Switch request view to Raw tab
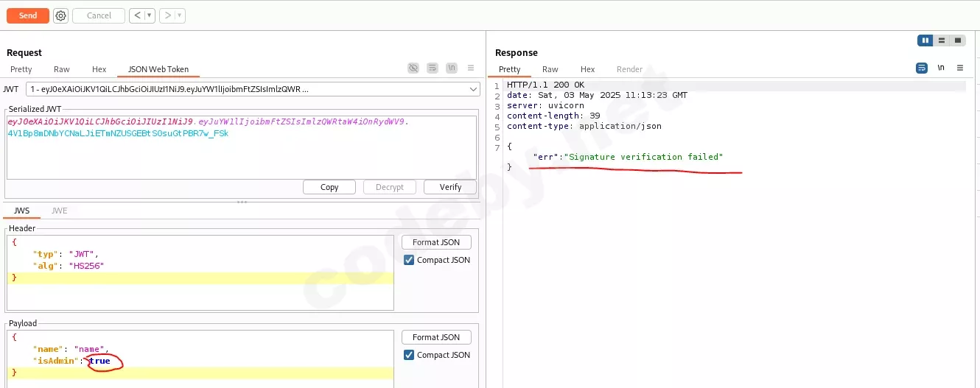The height and width of the screenshot is (388, 980). pos(62,69)
